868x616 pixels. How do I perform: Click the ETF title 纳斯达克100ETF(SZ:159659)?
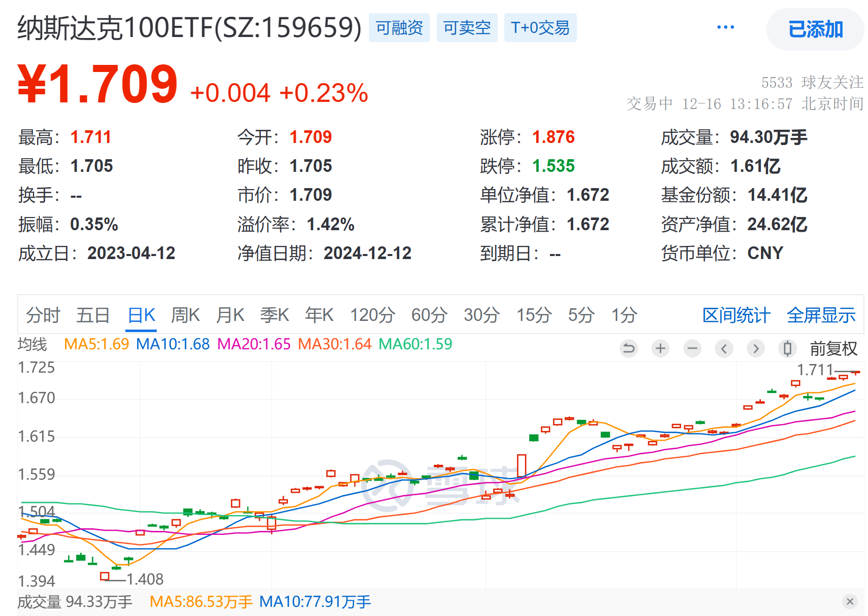(x=190, y=27)
